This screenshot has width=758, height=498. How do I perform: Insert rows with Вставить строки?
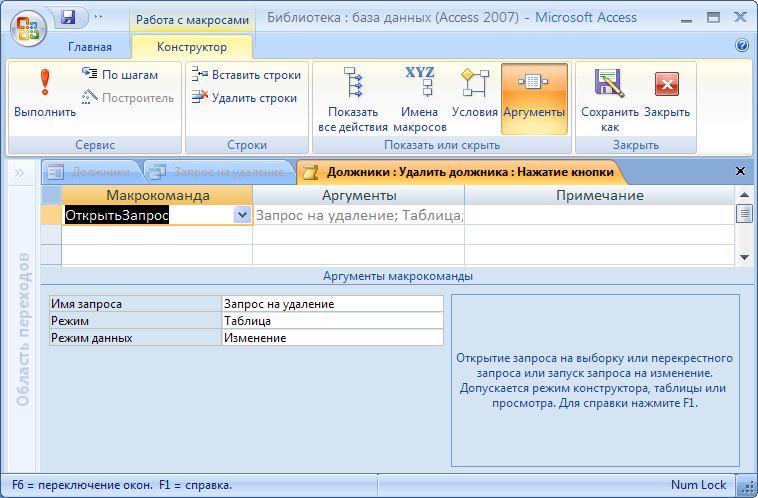tap(246, 74)
